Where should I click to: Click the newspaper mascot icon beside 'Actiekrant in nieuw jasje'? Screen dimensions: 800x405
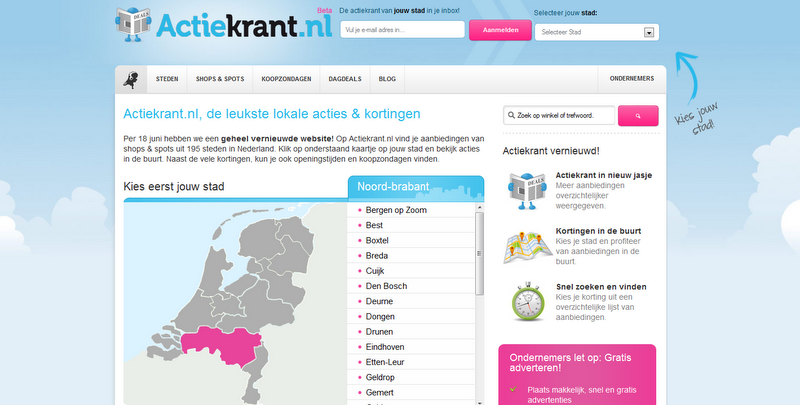pyautogui.click(x=527, y=191)
